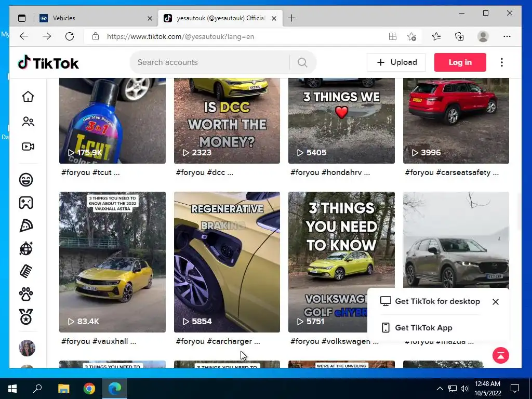Image resolution: width=532 pixels, height=399 pixels.
Task: Show hidden system tray icons
Action: tap(440, 389)
